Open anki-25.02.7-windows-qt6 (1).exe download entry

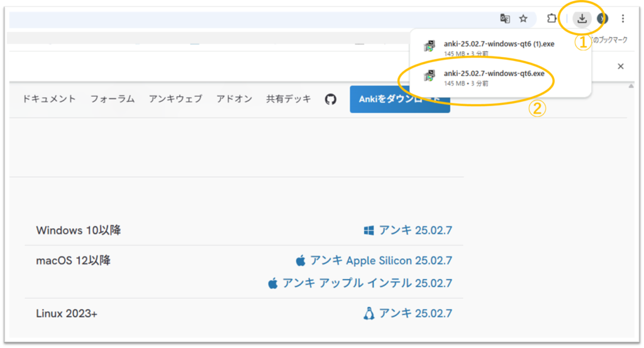(x=500, y=48)
